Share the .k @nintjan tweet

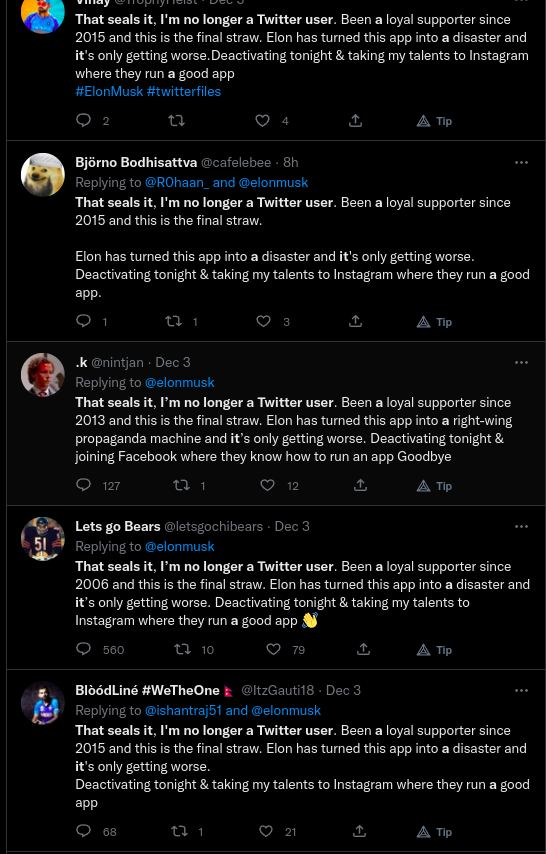pos(360,485)
